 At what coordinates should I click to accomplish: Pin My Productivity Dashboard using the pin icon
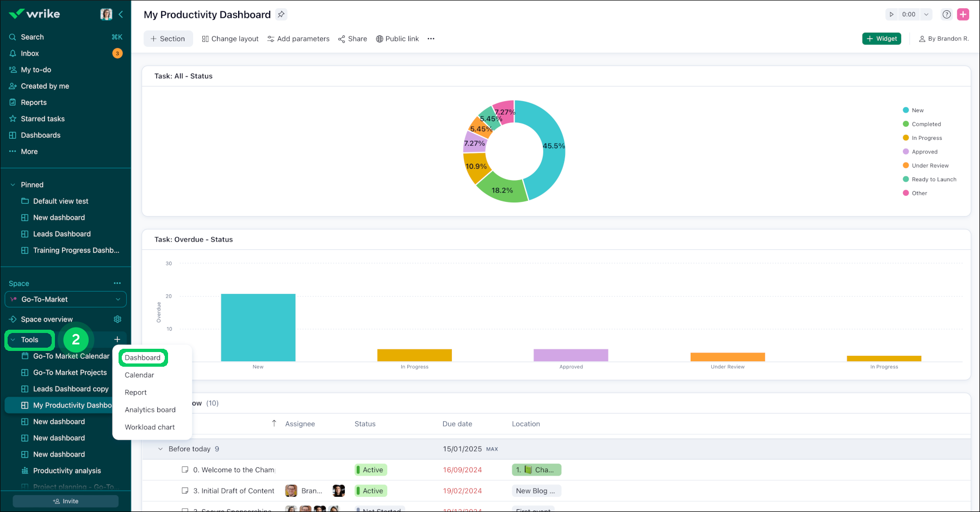coord(282,15)
